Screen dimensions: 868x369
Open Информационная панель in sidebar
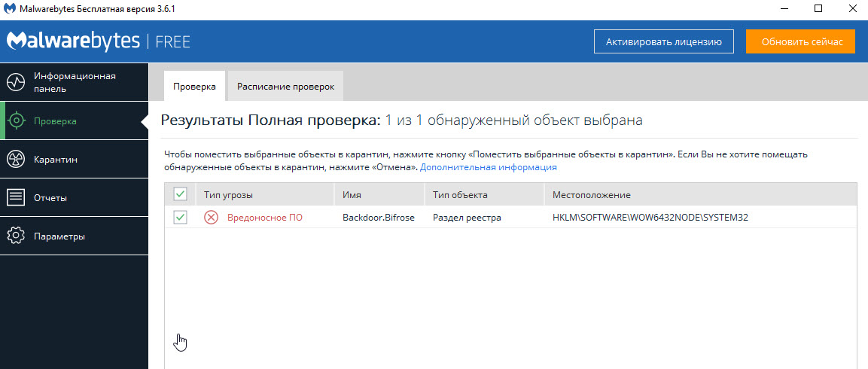click(x=75, y=82)
